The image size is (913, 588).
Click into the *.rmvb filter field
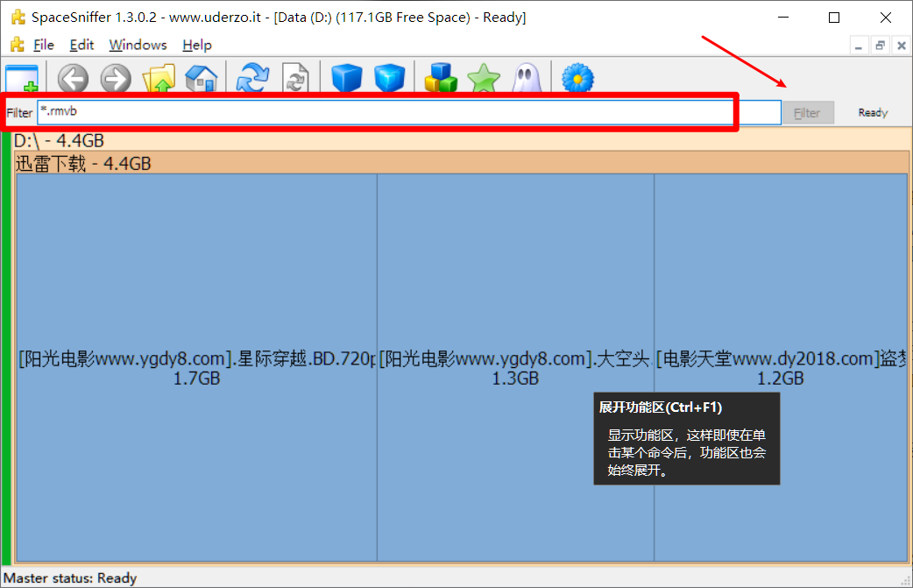pyautogui.click(x=409, y=112)
